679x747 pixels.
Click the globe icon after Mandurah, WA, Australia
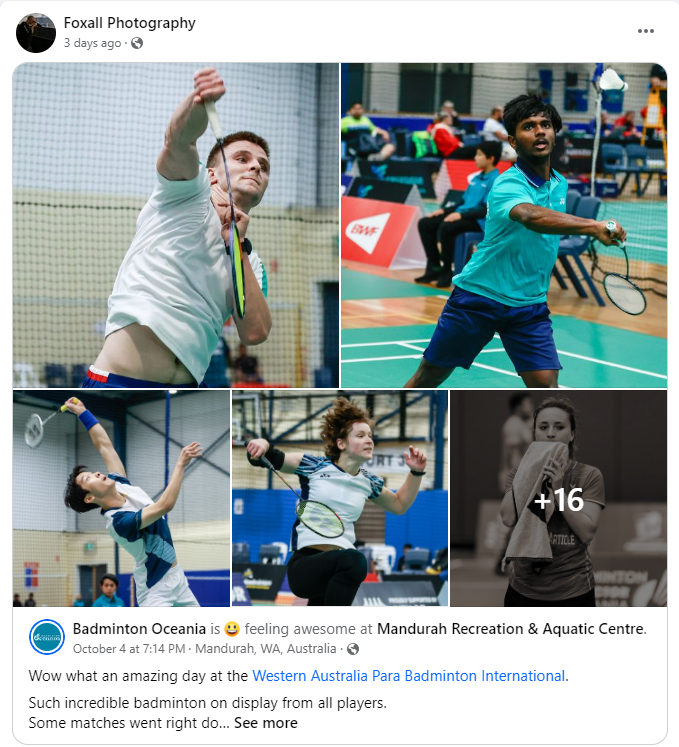353,649
